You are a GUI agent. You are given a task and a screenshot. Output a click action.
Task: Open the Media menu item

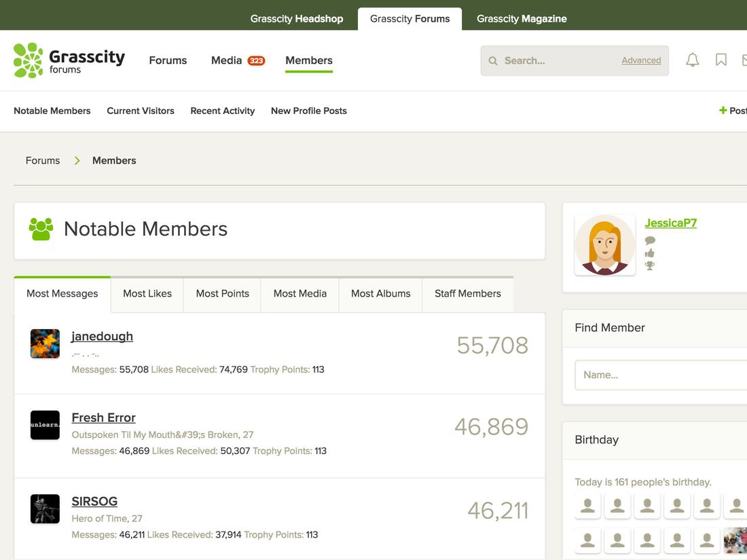pyautogui.click(x=226, y=60)
